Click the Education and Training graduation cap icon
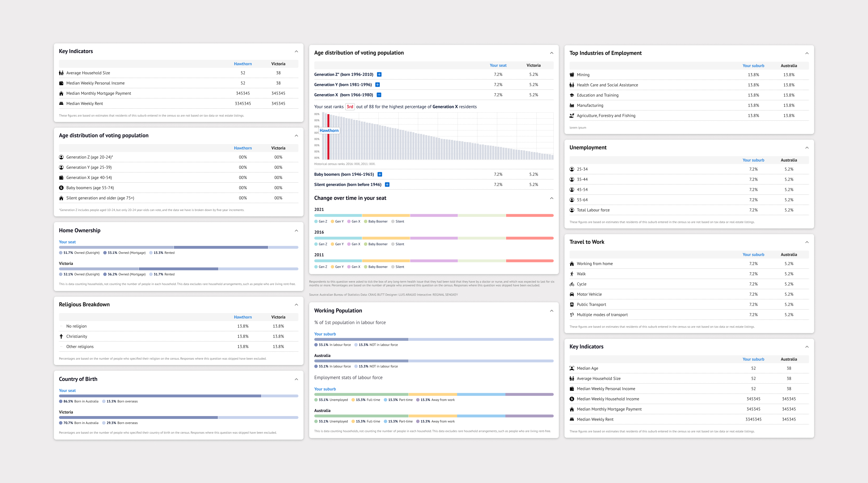This screenshot has height=483, width=868. point(572,95)
